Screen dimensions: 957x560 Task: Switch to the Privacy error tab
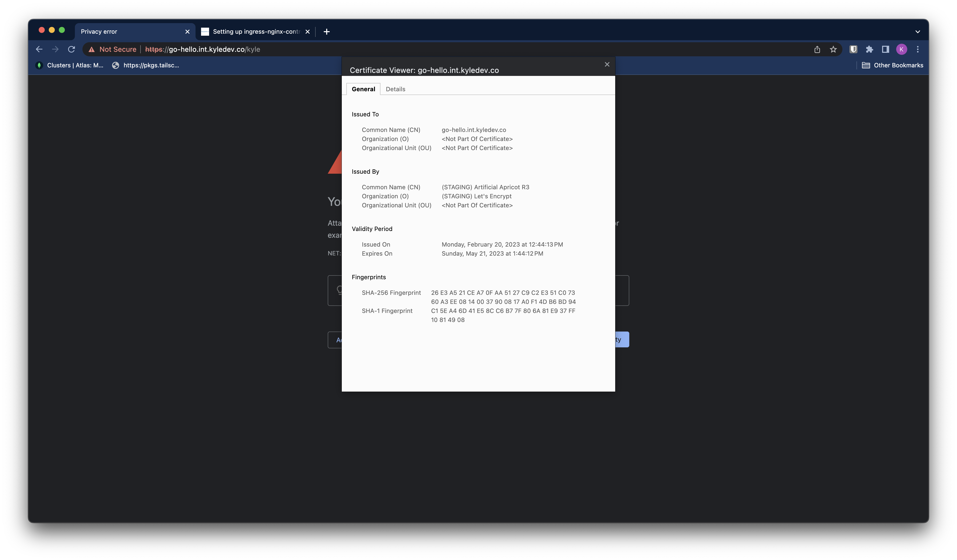[135, 31]
